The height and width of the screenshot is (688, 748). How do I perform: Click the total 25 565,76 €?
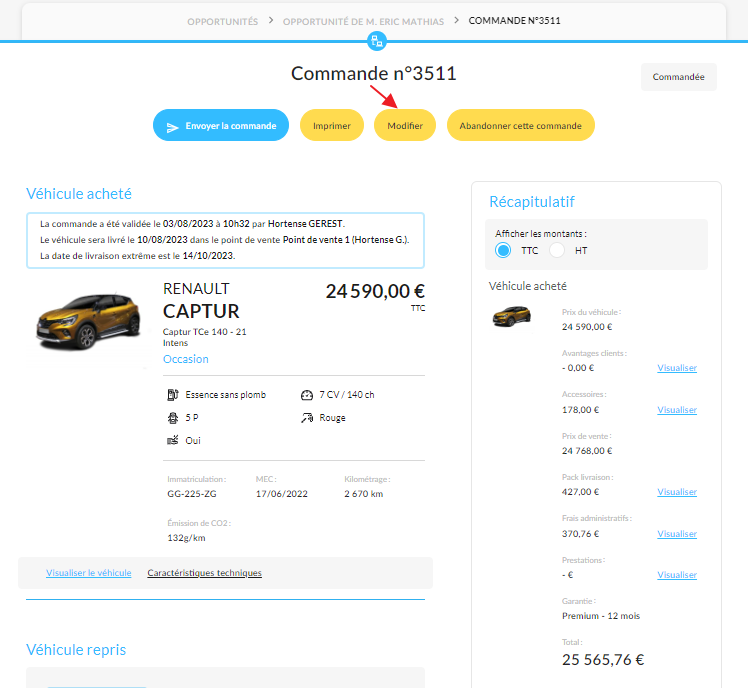[x=603, y=660]
